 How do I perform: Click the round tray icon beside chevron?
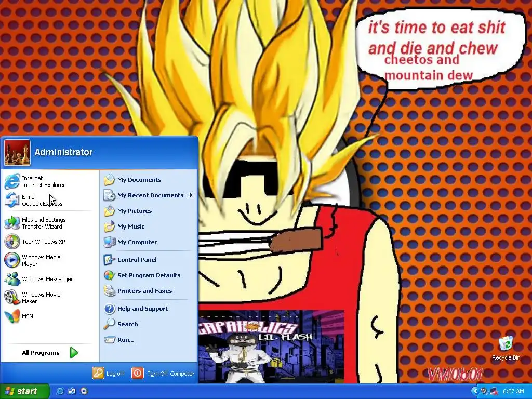click(484, 391)
